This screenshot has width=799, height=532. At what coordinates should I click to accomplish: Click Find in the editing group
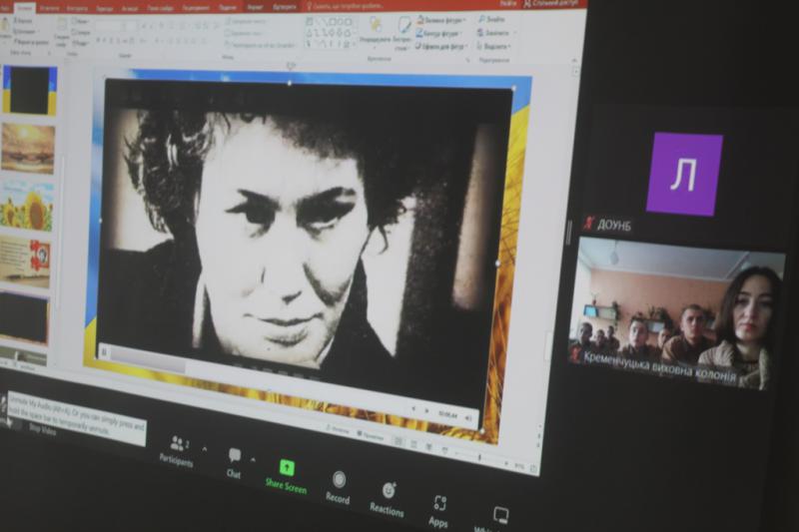[x=492, y=19]
